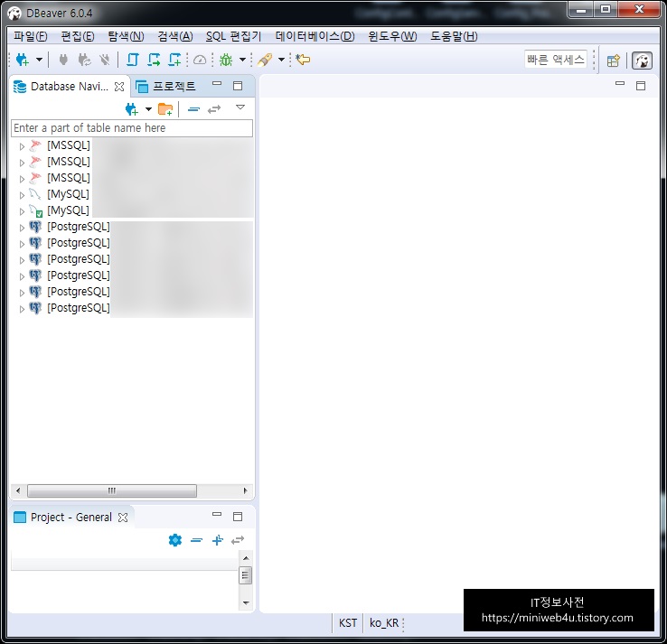Click the yellow back-arrow last edit location icon
Screen dimensions: 667x644
303,60
